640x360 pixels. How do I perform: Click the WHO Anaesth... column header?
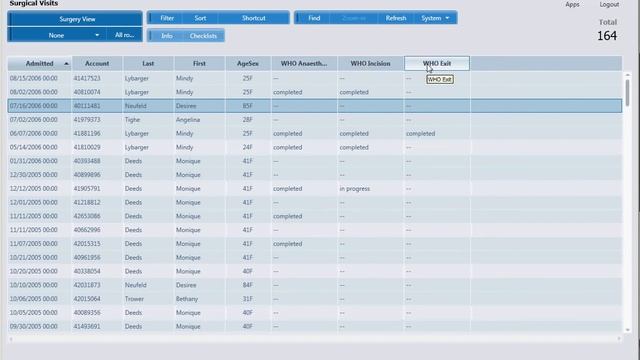point(304,63)
